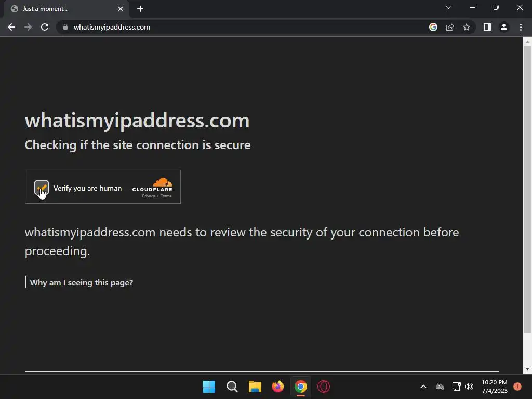This screenshot has height=399, width=532.
Task: Expand Why am I seeing this page?
Action: point(82,282)
